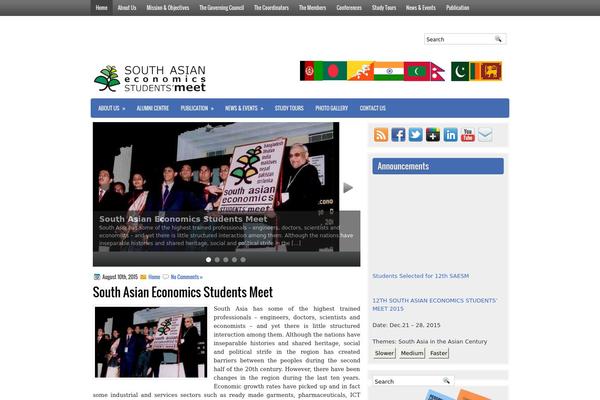Open the RSS feed icon
Screen dimensions: 600x400
point(381,135)
